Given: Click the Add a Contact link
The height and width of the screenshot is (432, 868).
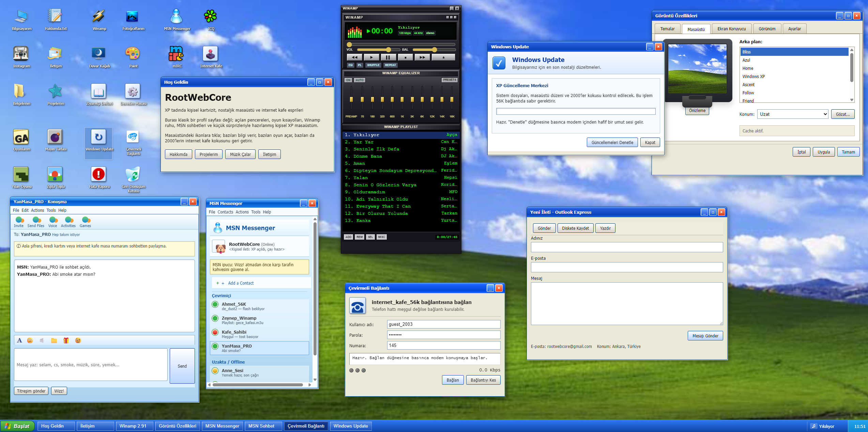Looking at the screenshot, I should 241,283.
